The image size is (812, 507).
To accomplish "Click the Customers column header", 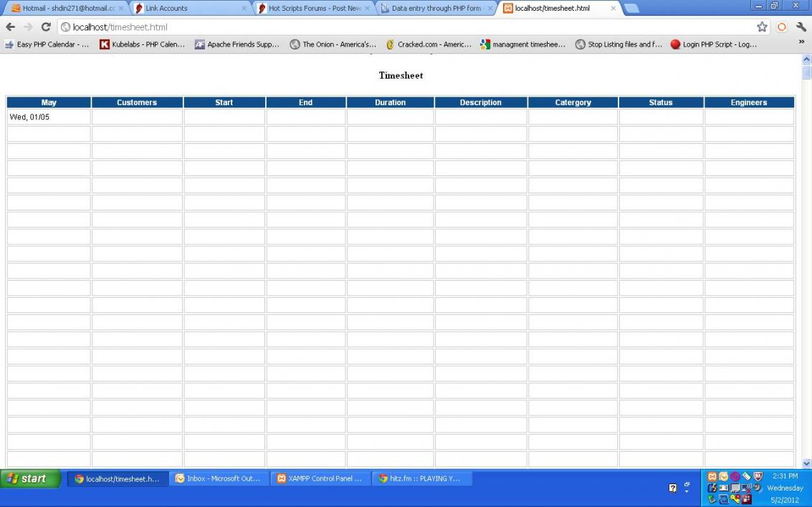I will coord(137,102).
